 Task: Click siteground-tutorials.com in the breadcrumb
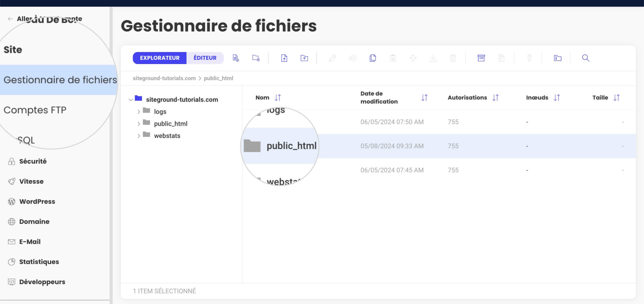164,78
